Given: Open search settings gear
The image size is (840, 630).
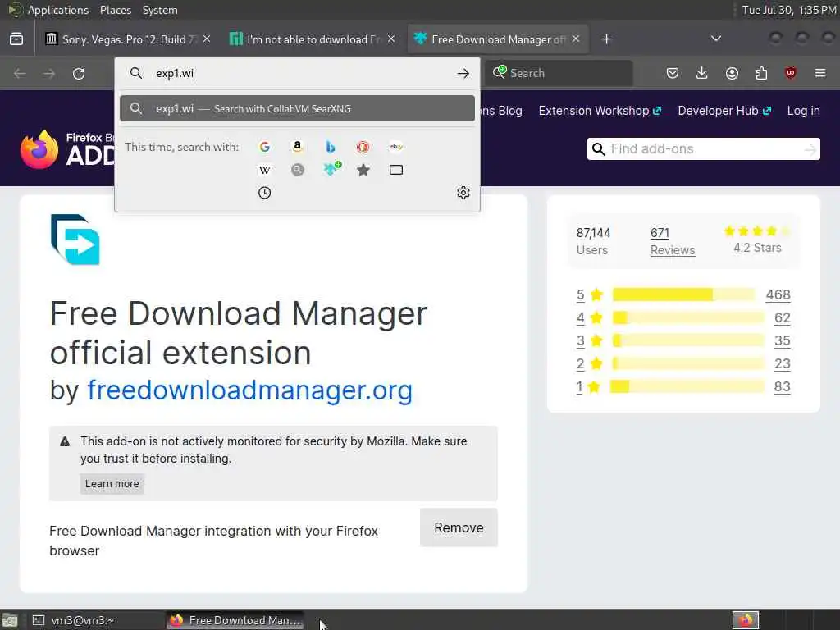Looking at the screenshot, I should [x=463, y=193].
